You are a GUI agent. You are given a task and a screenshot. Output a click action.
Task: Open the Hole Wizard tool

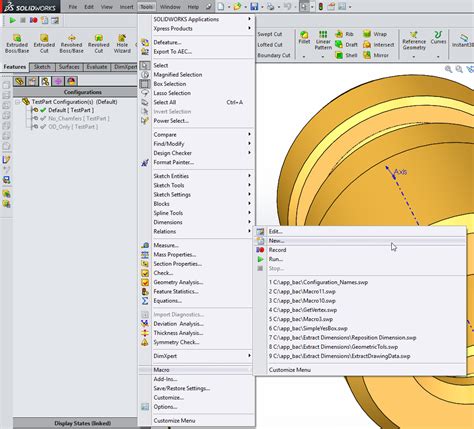(x=122, y=43)
